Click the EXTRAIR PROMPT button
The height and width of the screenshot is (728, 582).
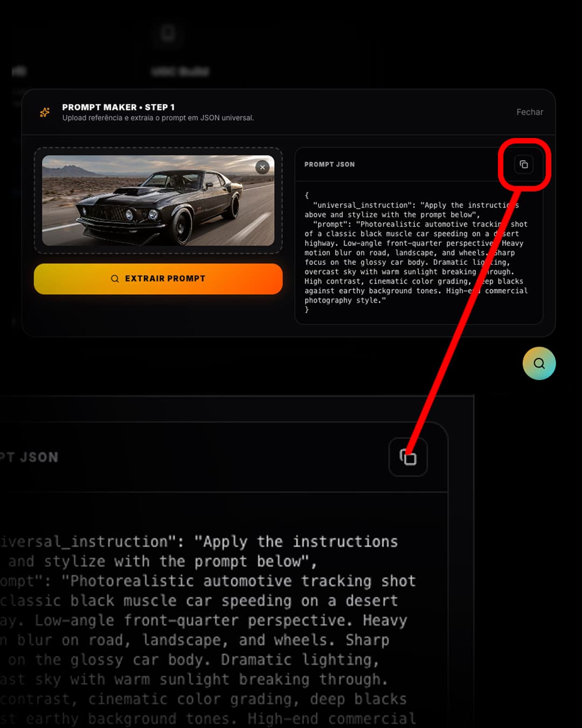click(158, 279)
